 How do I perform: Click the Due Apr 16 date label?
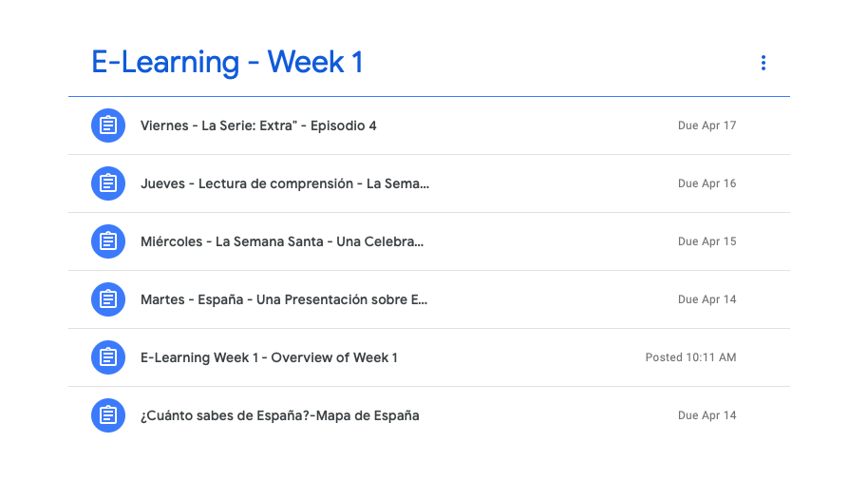707,183
